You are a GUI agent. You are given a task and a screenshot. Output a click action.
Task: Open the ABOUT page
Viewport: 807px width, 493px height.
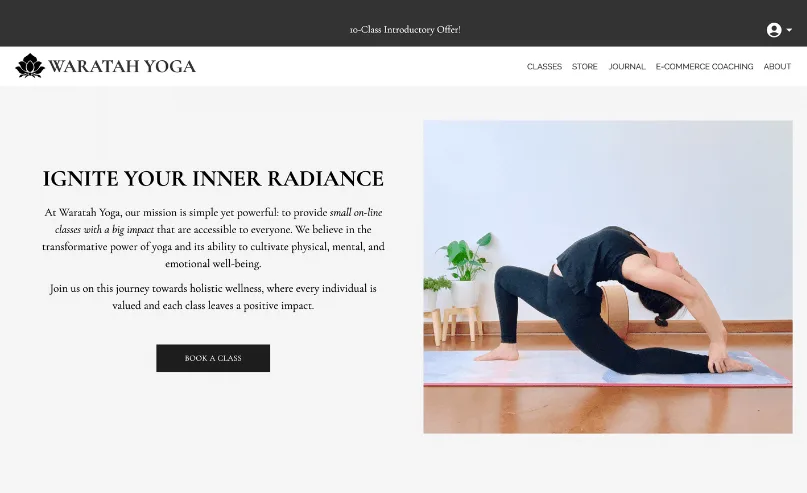click(x=777, y=66)
